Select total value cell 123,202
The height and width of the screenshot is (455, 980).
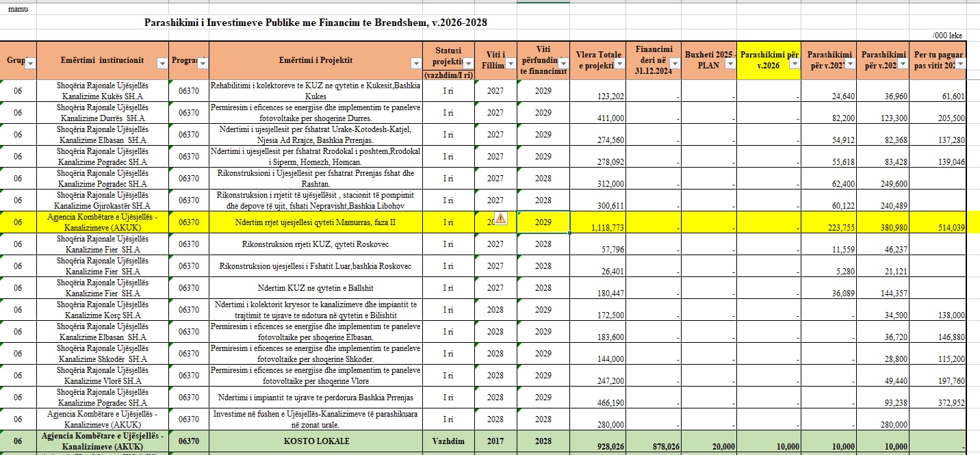pos(598,90)
